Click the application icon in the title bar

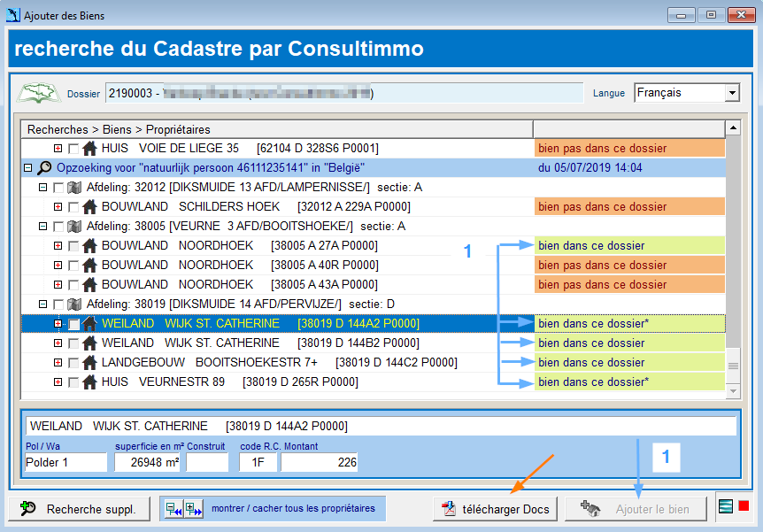point(13,15)
